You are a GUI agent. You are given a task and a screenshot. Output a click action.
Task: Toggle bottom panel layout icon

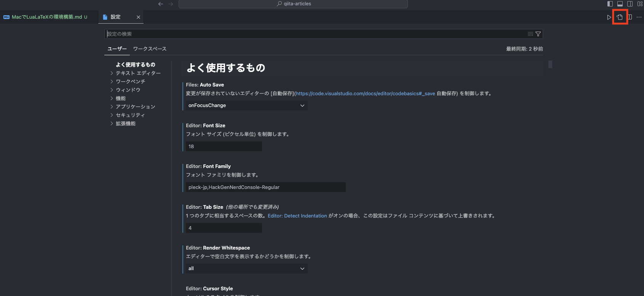(620, 4)
